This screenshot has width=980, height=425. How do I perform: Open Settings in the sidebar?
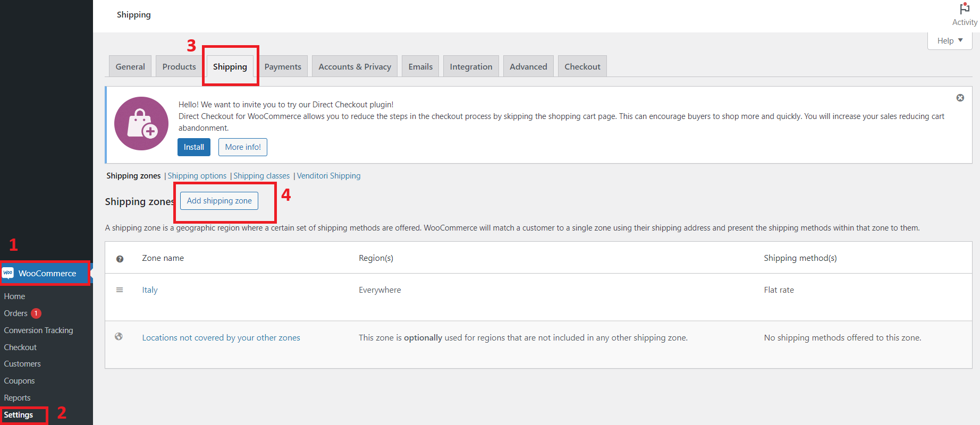tap(19, 415)
